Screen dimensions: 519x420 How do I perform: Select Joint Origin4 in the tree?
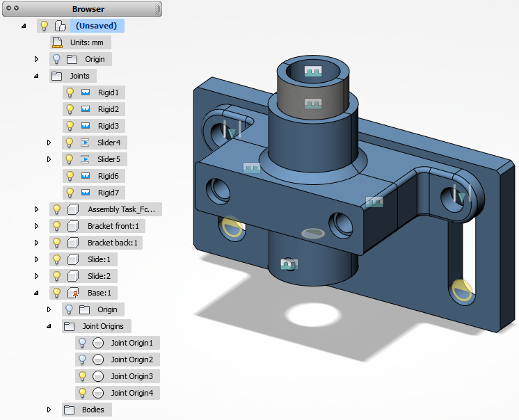tap(131, 393)
